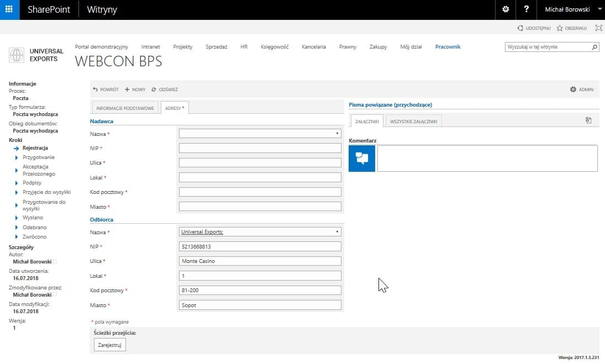Click the blue comment bubble icon

tap(362, 159)
